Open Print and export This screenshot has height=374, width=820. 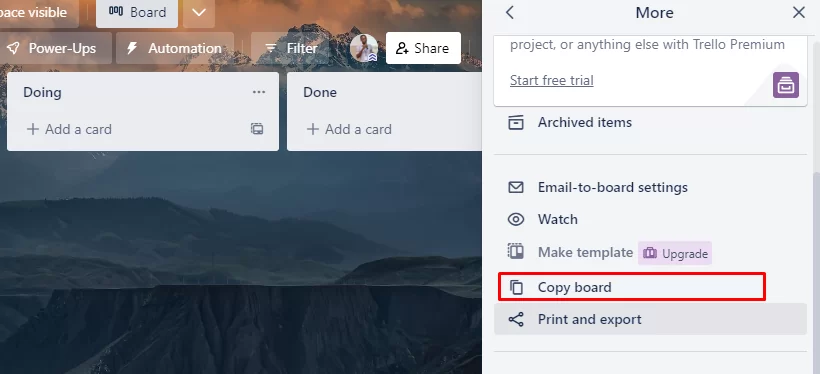651,319
